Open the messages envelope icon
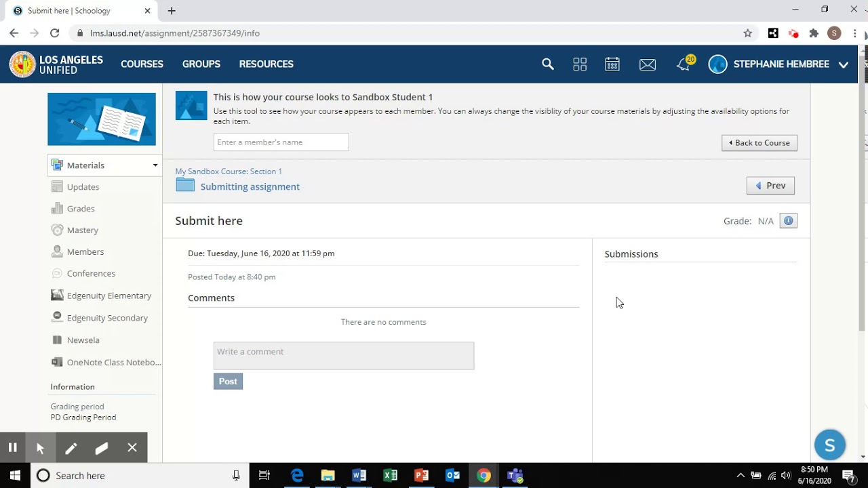 point(648,64)
